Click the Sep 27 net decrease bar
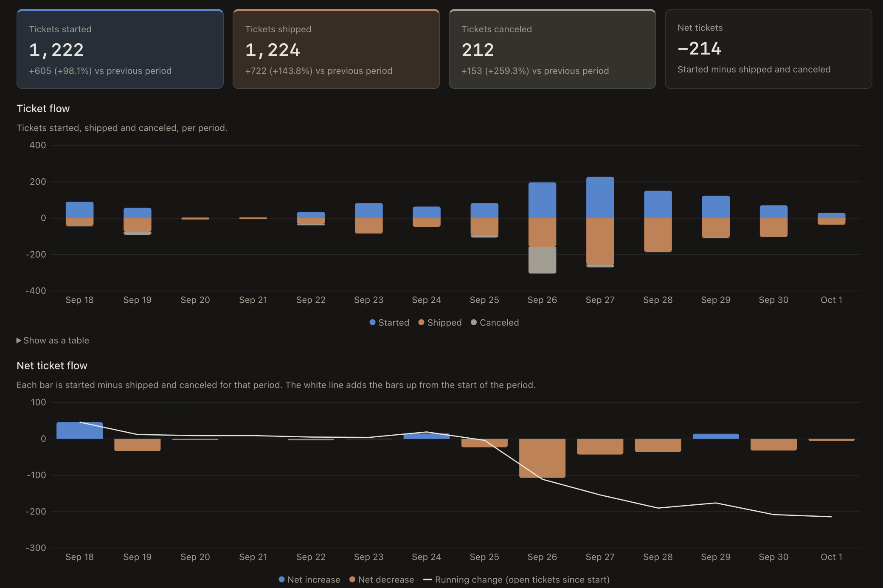The height and width of the screenshot is (588, 883). 600,447
